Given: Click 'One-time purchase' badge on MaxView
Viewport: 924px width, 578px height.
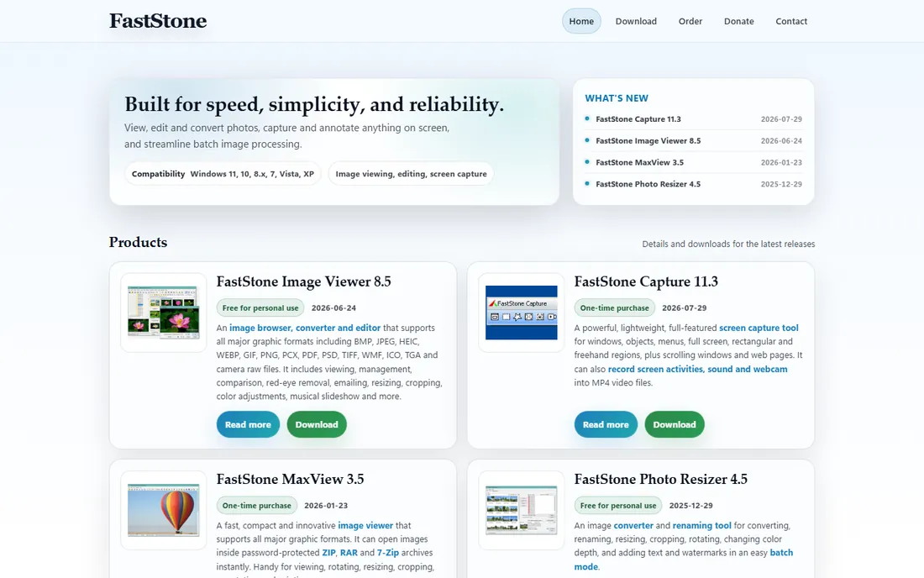Looking at the screenshot, I should 257,506.
